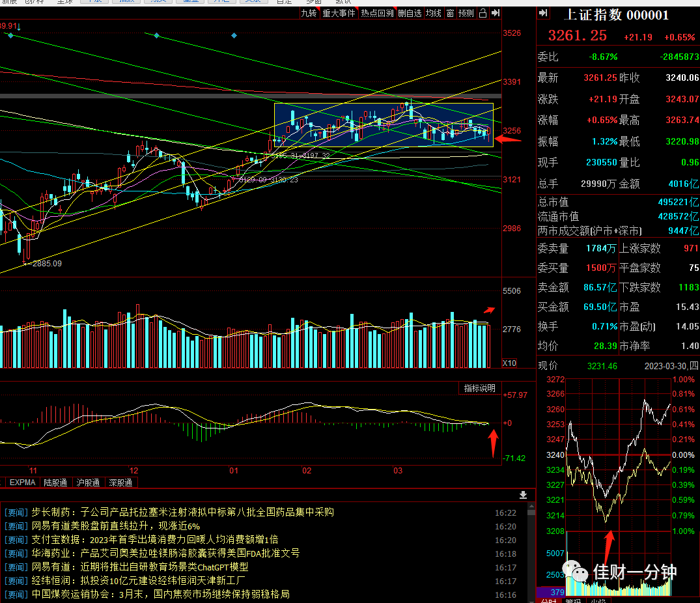This screenshot has width=700, height=603.
Task: Click the leftmost blue diamond event marker
Action: [10, 35]
